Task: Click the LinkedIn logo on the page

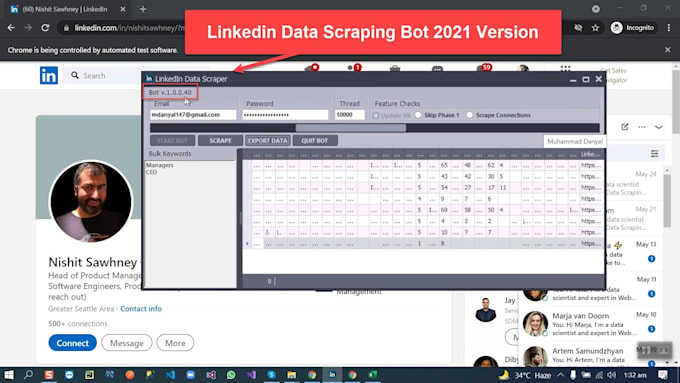Action: pyautogui.click(x=49, y=75)
